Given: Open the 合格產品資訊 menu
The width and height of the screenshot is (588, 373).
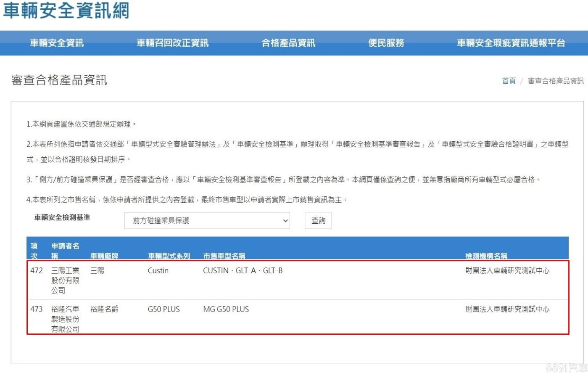Looking at the screenshot, I should tap(288, 43).
